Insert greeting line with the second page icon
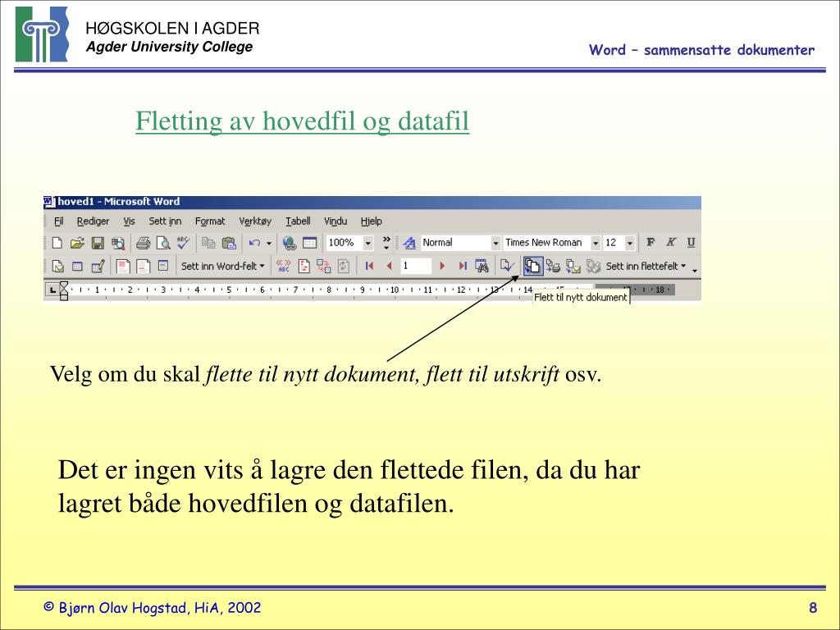 (x=143, y=266)
